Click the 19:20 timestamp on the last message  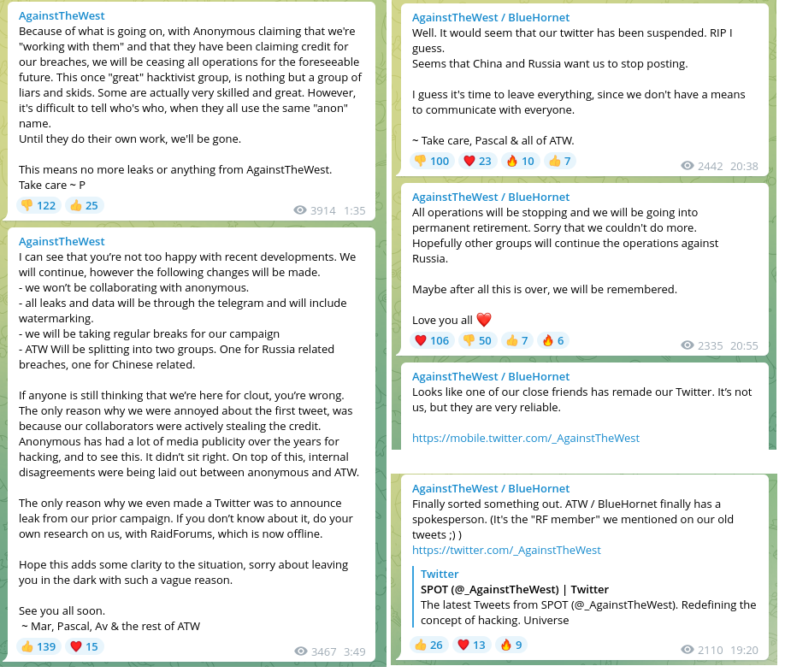[x=744, y=650]
